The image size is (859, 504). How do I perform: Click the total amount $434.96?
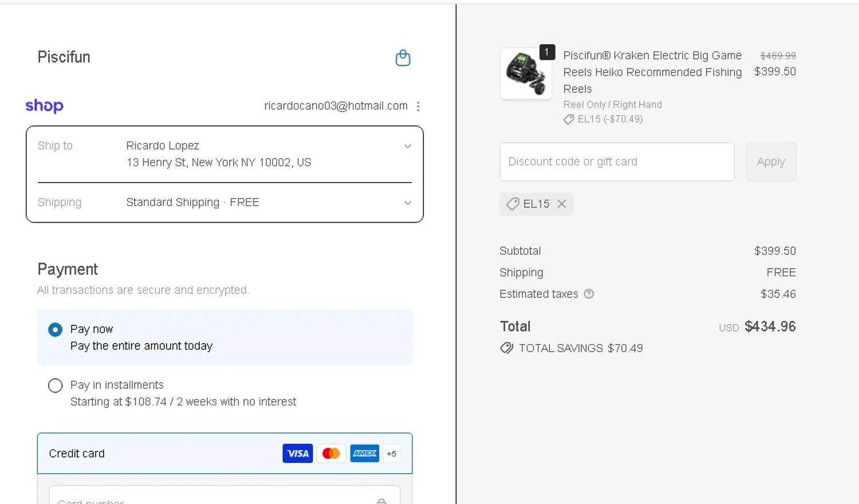coord(770,326)
